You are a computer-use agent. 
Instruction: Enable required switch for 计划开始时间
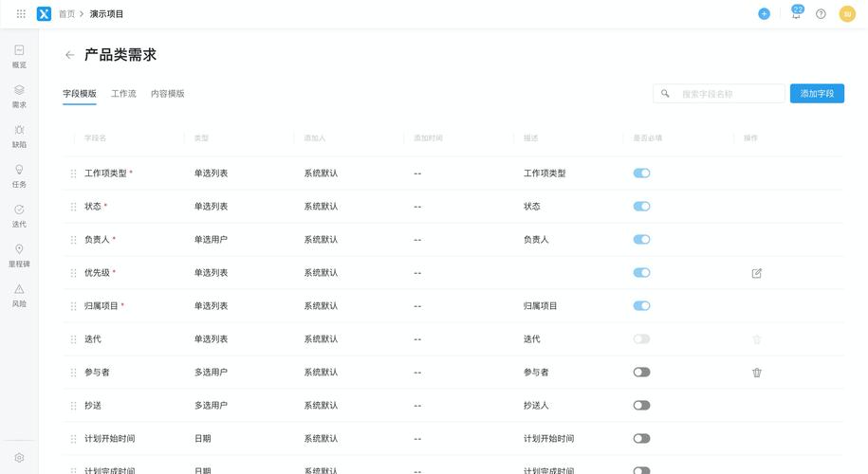(x=641, y=439)
